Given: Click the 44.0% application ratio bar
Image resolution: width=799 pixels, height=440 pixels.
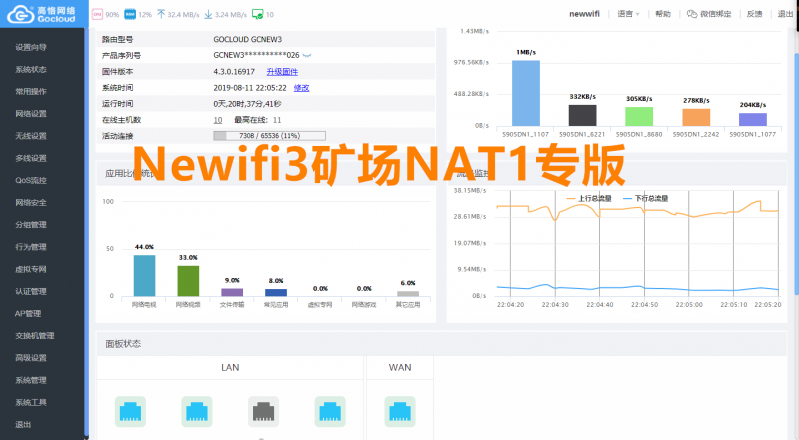Looking at the screenshot, I should click(x=144, y=275).
